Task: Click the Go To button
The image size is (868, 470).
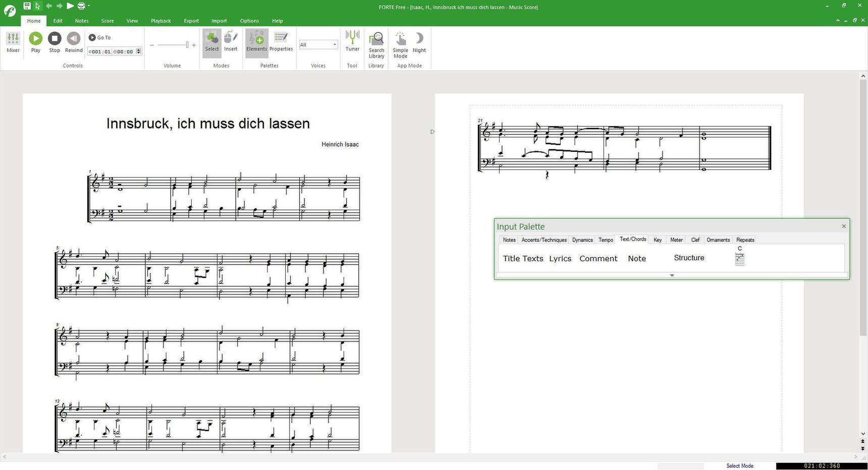Action: pos(100,37)
